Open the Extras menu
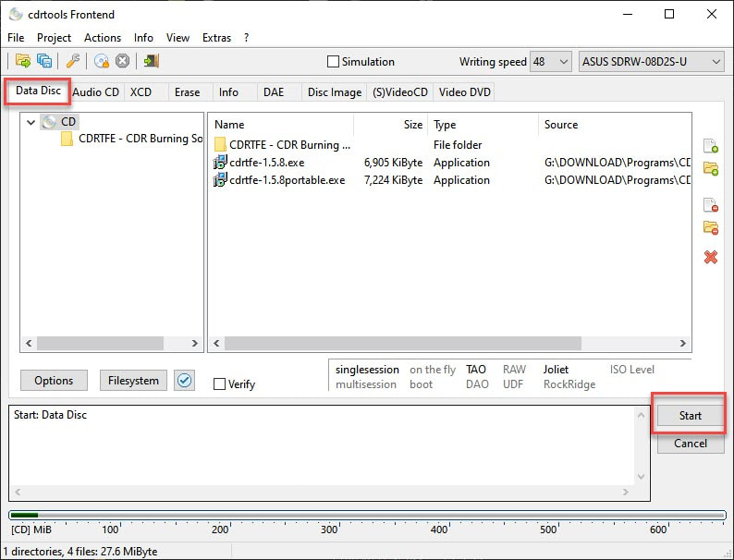Screen dimensions: 734x560 click(216, 38)
